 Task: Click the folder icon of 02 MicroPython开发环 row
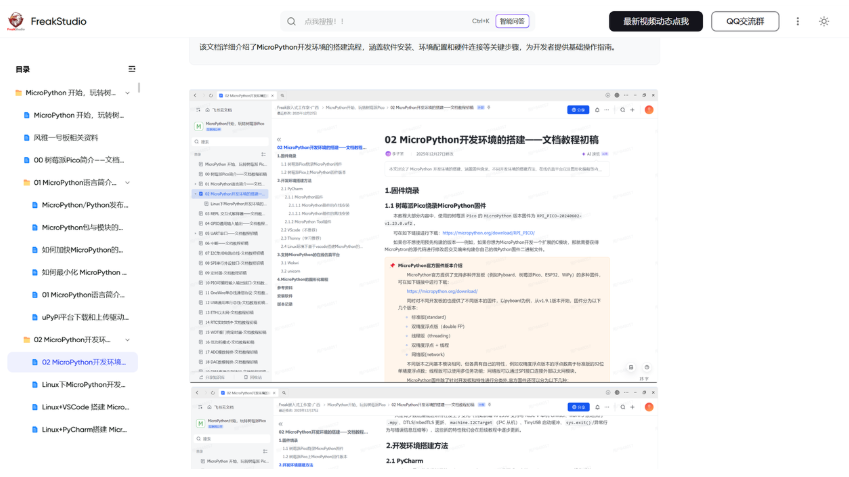pyautogui.click(x=27, y=340)
